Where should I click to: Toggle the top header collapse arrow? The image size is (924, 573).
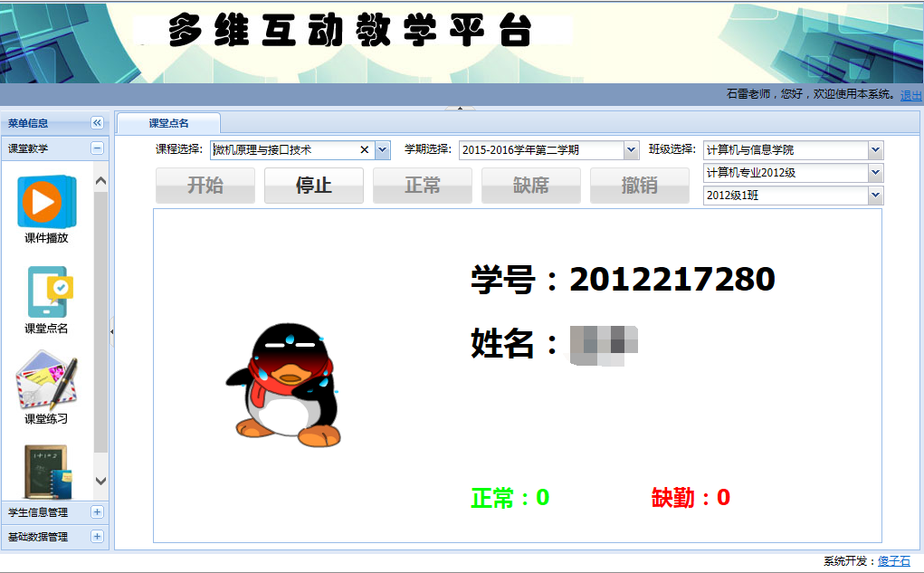tap(461, 108)
